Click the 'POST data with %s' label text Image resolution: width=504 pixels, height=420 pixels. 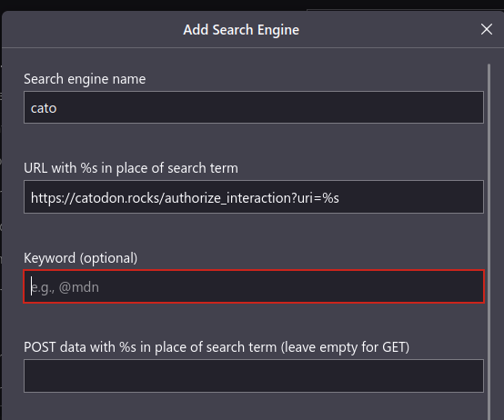coord(217,347)
